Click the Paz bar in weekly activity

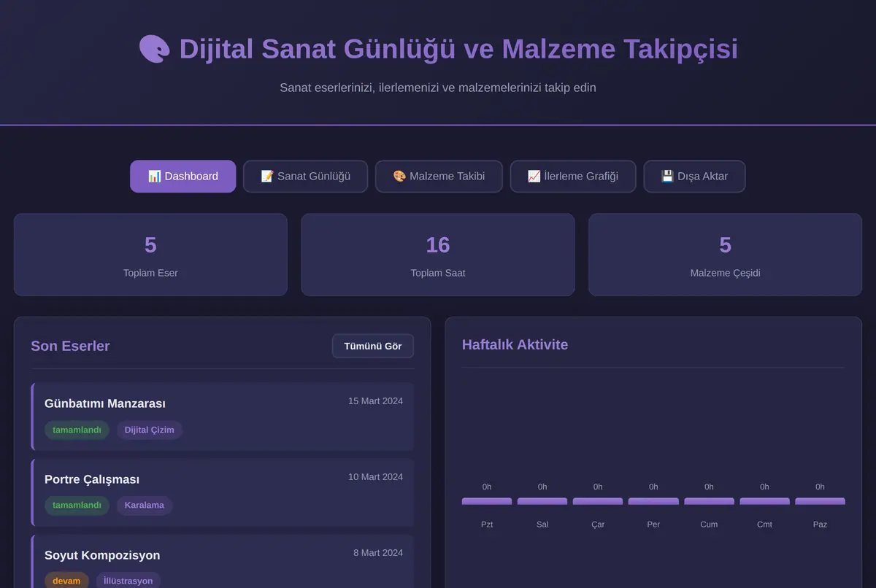(820, 501)
